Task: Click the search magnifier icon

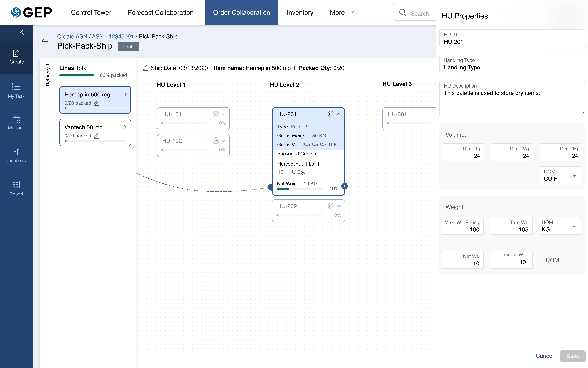Action: click(x=403, y=12)
